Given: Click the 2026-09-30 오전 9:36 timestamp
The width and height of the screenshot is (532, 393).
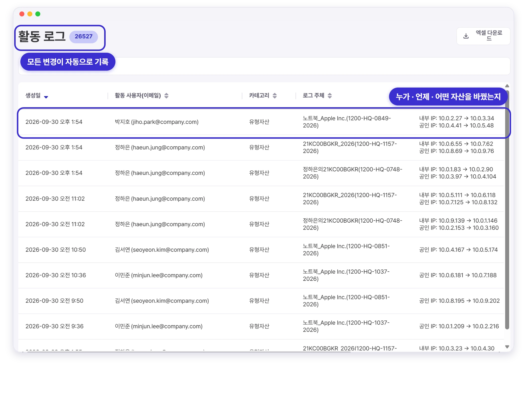Looking at the screenshot, I should (54, 326).
